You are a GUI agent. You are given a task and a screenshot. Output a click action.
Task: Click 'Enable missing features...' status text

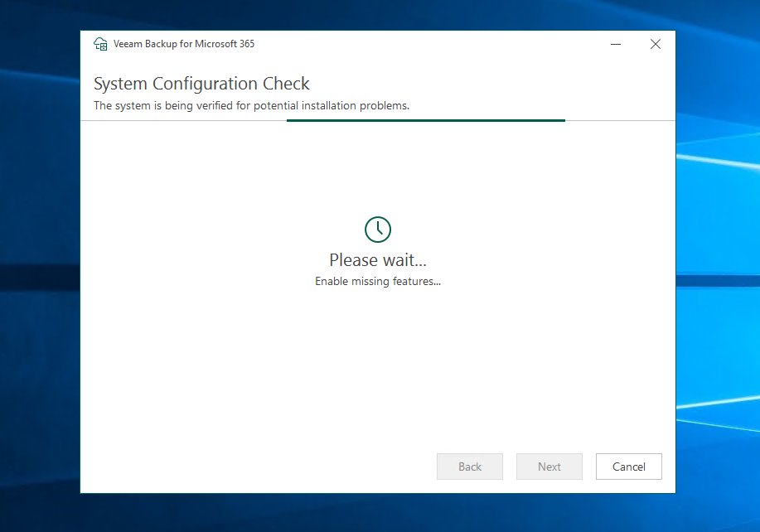[x=378, y=282]
